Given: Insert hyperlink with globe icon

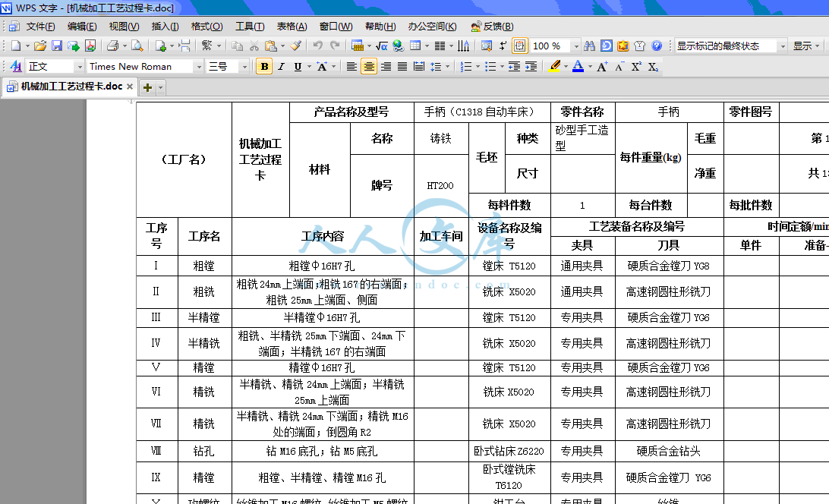Looking at the screenshot, I should 398,46.
